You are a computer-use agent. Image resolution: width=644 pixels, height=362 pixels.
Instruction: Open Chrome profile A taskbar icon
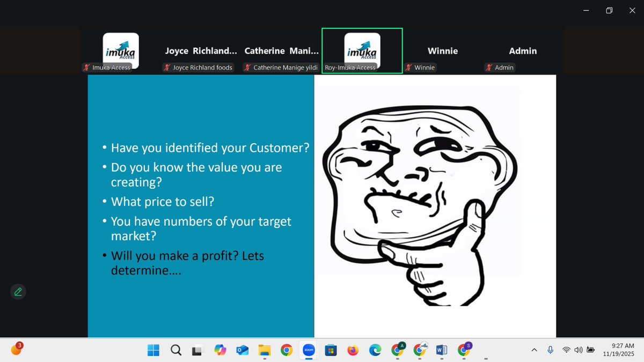click(398, 350)
